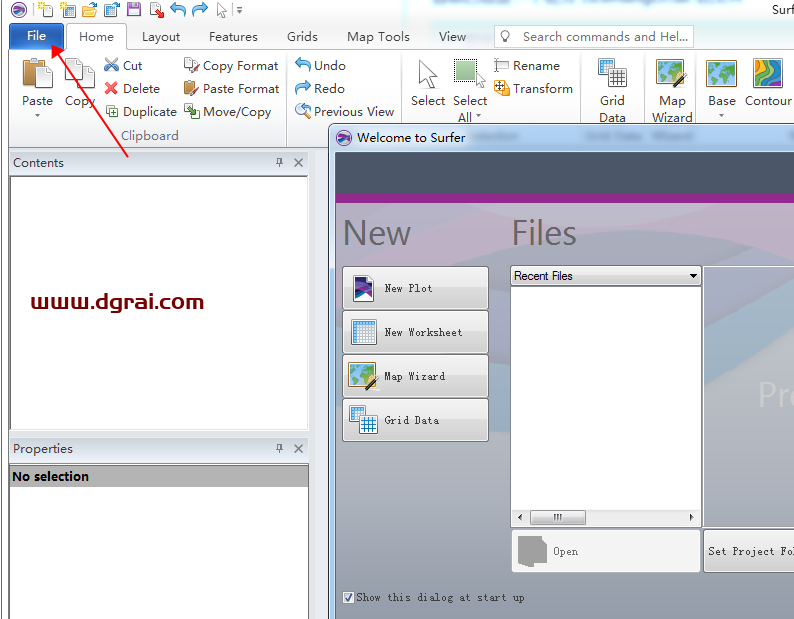Create new plot from quick access toolbar

[x=46, y=9]
